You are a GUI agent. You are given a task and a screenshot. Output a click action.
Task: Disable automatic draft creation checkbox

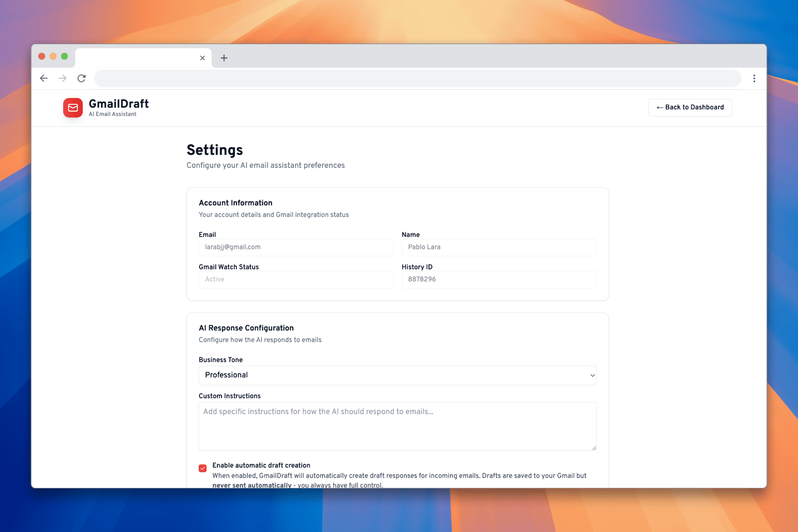pyautogui.click(x=203, y=468)
